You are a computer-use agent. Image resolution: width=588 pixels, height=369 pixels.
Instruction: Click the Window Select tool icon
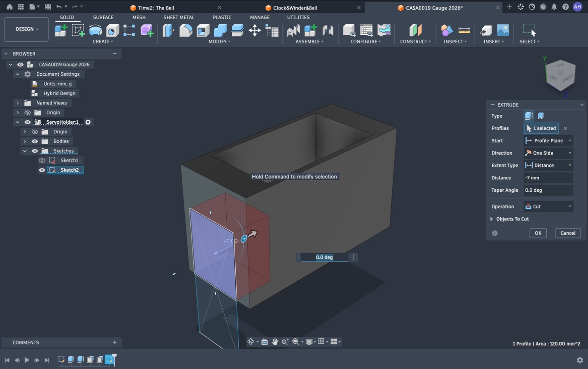[x=529, y=30]
